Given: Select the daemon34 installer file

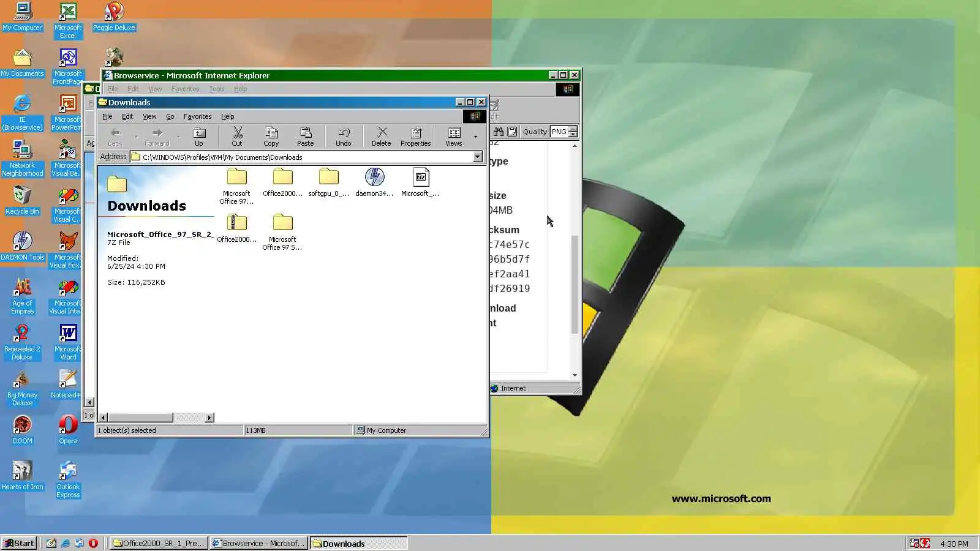Looking at the screenshot, I should [x=374, y=182].
